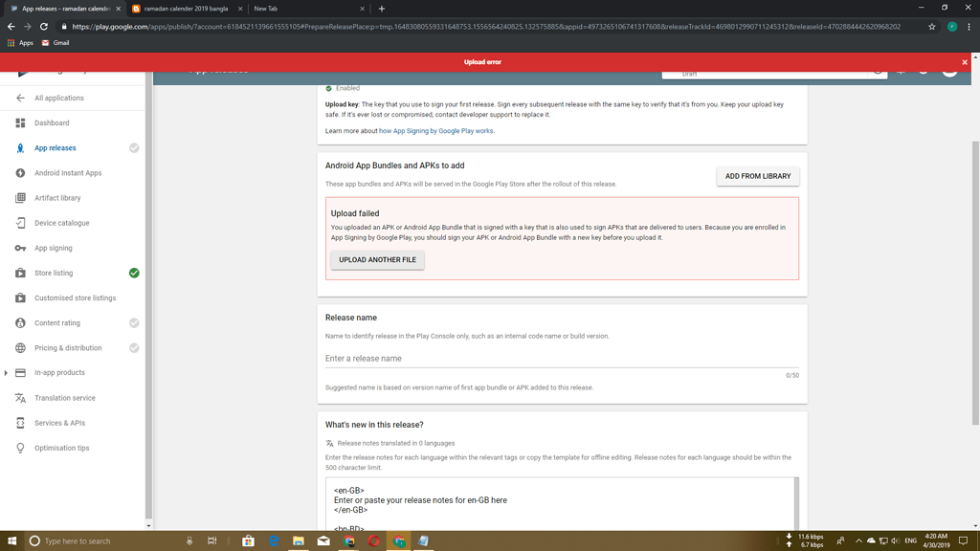
Task: Click the browser address bar
Action: (485, 26)
